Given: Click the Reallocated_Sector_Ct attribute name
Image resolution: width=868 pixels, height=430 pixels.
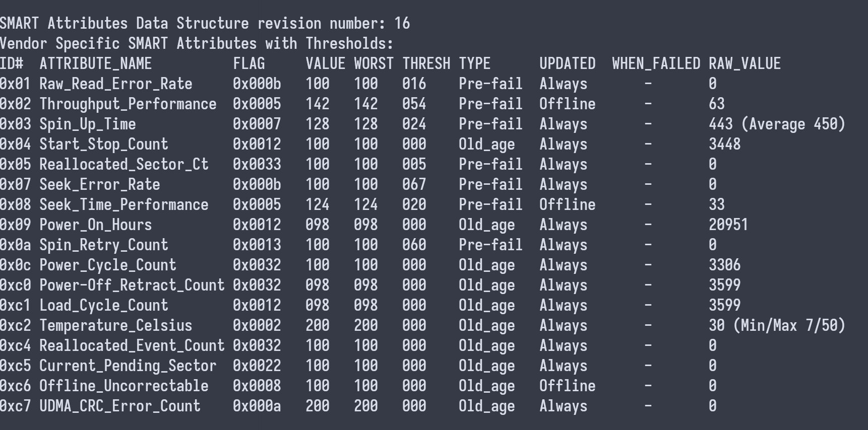Looking at the screenshot, I should point(123,164).
